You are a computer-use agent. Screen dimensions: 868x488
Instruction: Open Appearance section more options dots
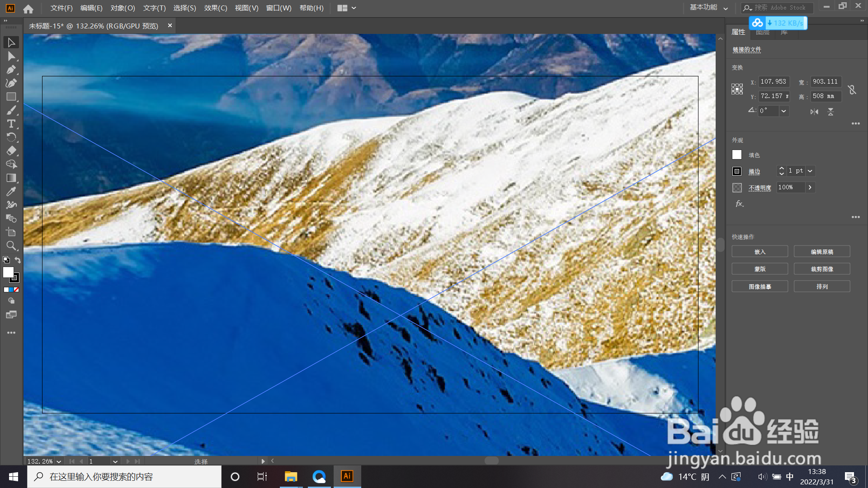(855, 217)
